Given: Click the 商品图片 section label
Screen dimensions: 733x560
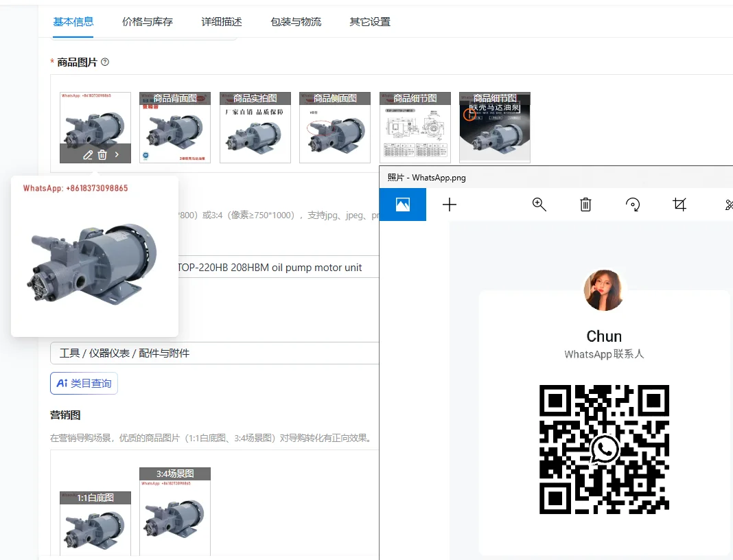Looking at the screenshot, I should (77, 62).
